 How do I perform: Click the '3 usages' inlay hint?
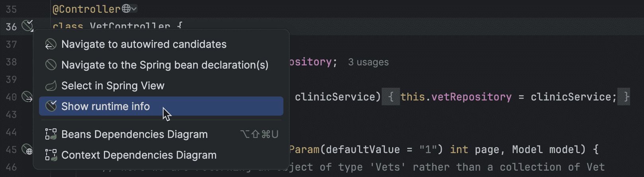click(368, 62)
